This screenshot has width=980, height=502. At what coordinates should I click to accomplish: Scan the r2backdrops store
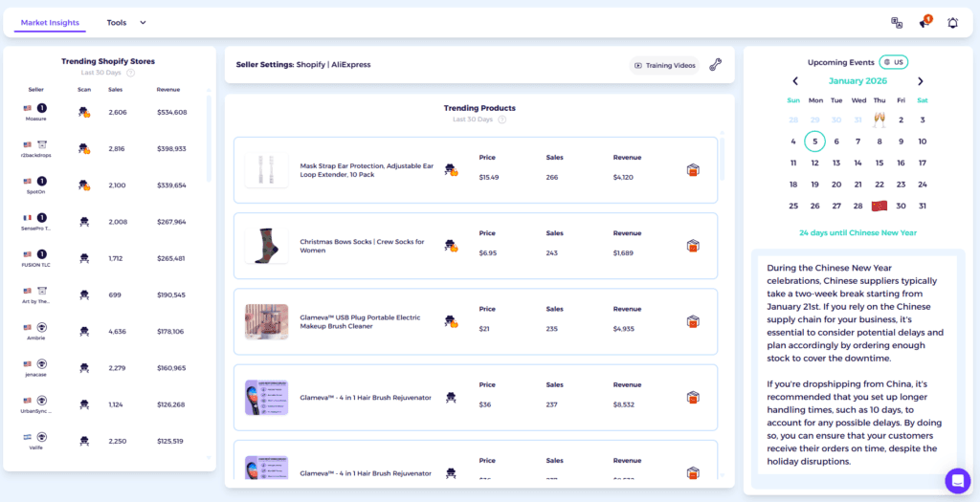[x=84, y=148]
